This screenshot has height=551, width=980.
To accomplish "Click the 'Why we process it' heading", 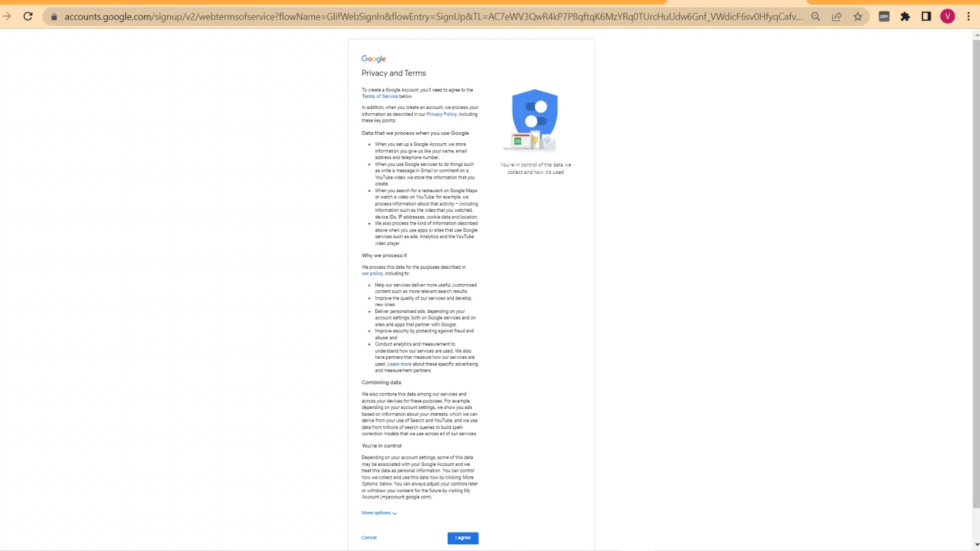I will (x=384, y=255).
